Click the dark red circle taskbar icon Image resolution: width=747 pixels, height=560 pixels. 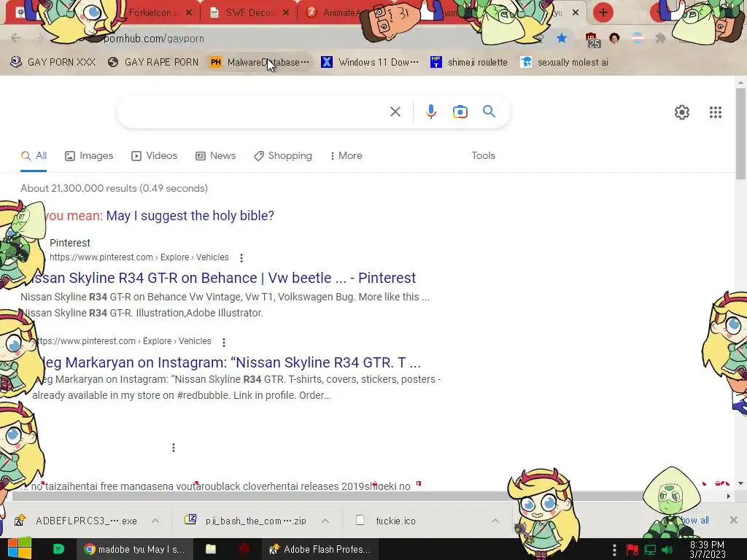pos(244,549)
